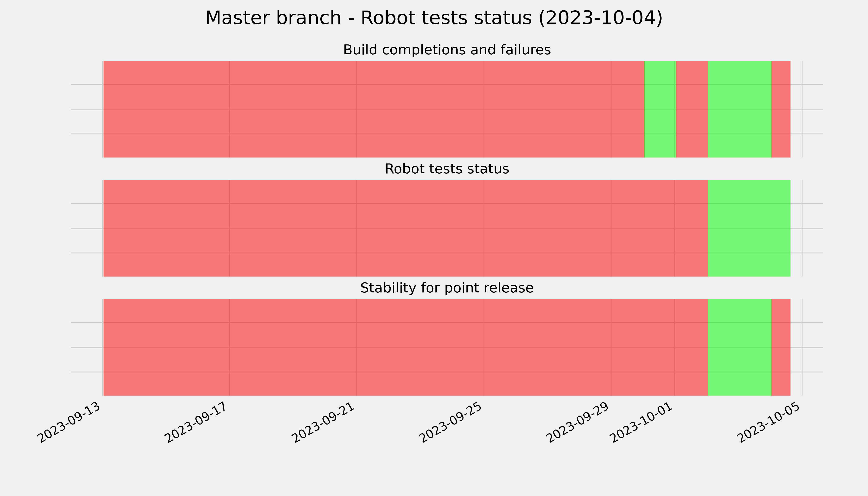
Task: Click the green segment in Robot tests status chart
Action: [749, 228]
